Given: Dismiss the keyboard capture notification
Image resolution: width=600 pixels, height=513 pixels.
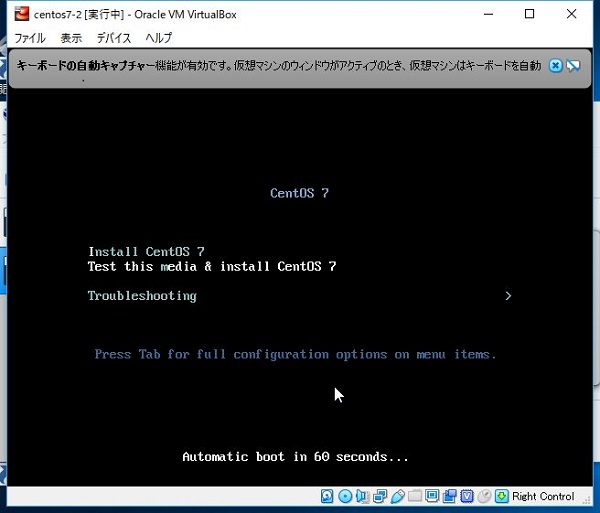Looking at the screenshot, I should pos(555,66).
